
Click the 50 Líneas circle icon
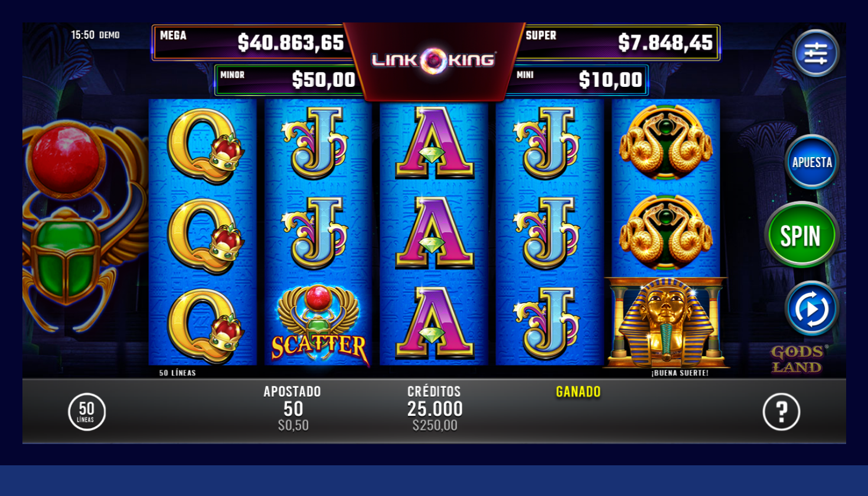coord(87,412)
